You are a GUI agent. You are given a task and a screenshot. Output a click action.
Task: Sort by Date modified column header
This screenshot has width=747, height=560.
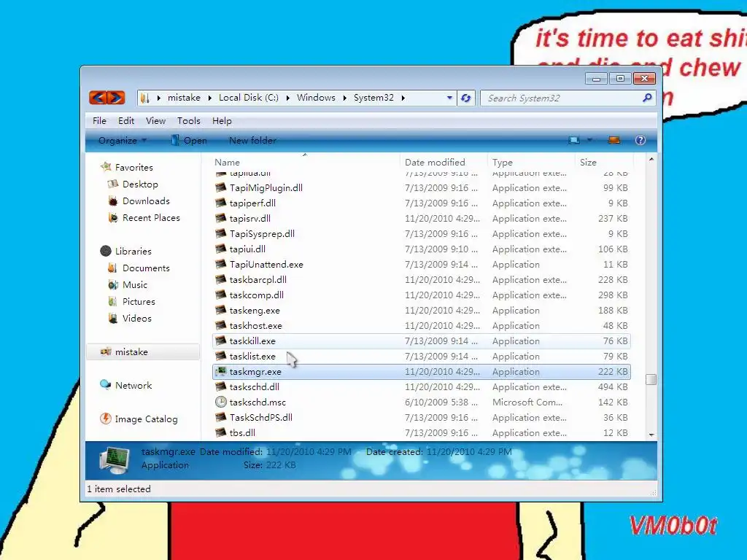[443, 162]
